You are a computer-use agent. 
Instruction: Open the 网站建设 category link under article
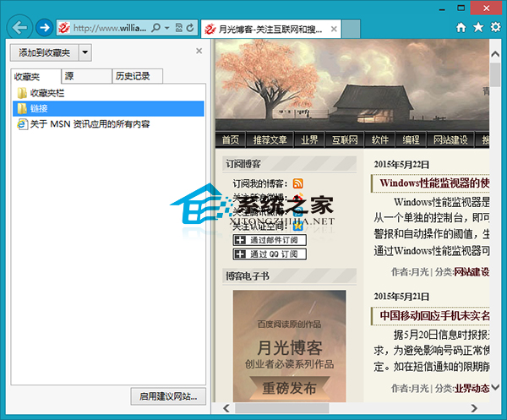[472, 272]
